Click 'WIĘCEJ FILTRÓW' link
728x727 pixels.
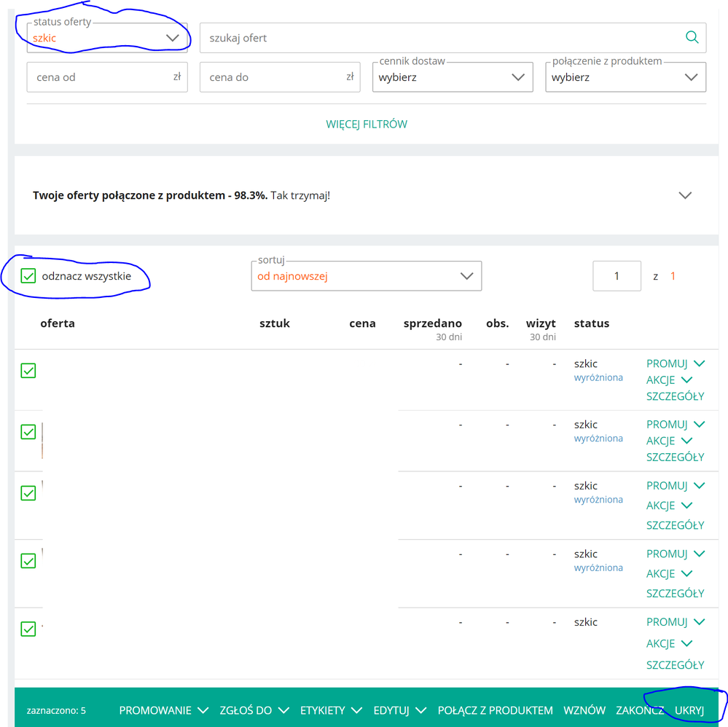click(x=367, y=124)
